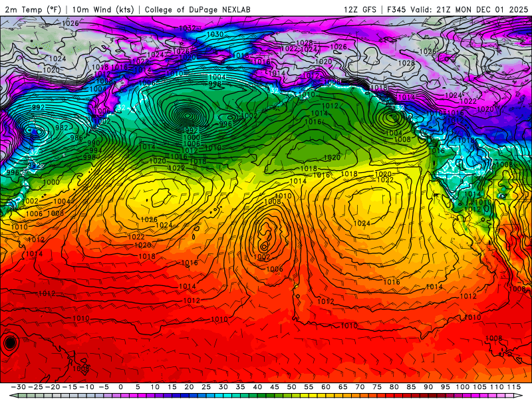532x399 pixels.
Task: Click the 115 value on the temperature scale
Action: [x=514, y=387]
